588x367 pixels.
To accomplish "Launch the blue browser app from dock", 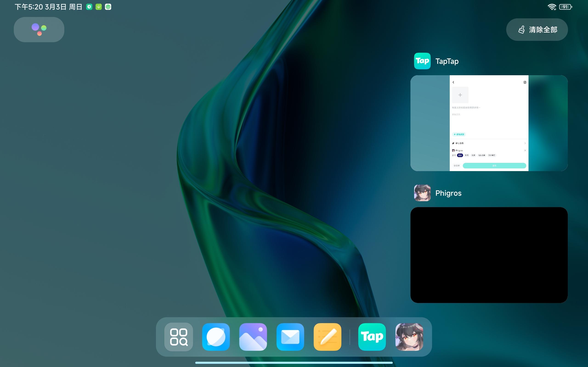I will click(x=216, y=337).
